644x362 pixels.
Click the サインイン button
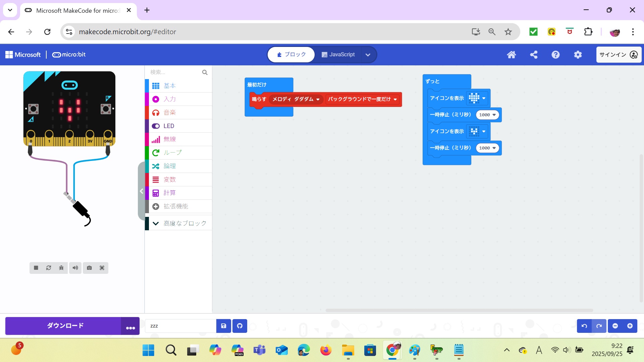click(x=618, y=55)
